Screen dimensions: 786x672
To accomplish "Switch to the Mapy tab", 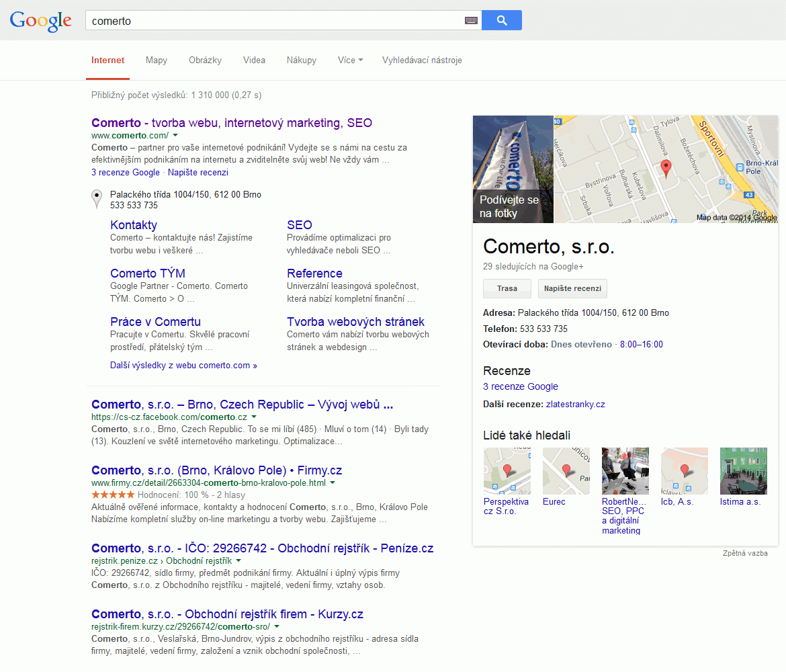I will pos(157,60).
